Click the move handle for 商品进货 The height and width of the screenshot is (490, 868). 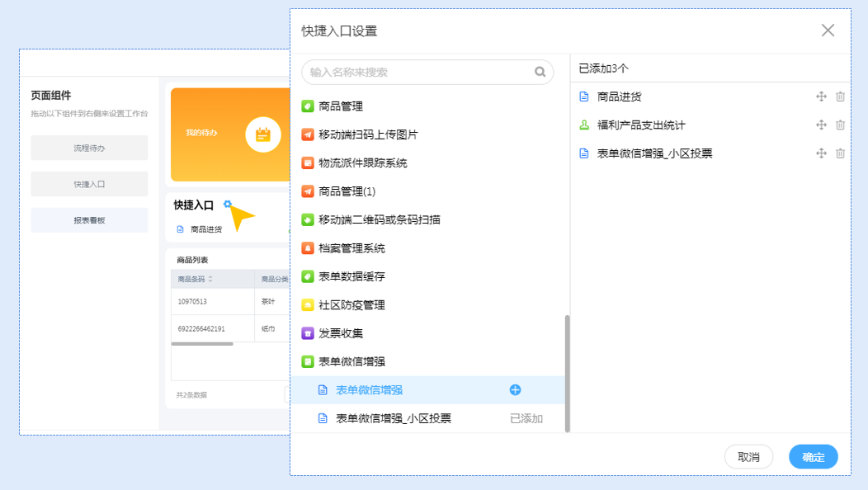tap(821, 97)
